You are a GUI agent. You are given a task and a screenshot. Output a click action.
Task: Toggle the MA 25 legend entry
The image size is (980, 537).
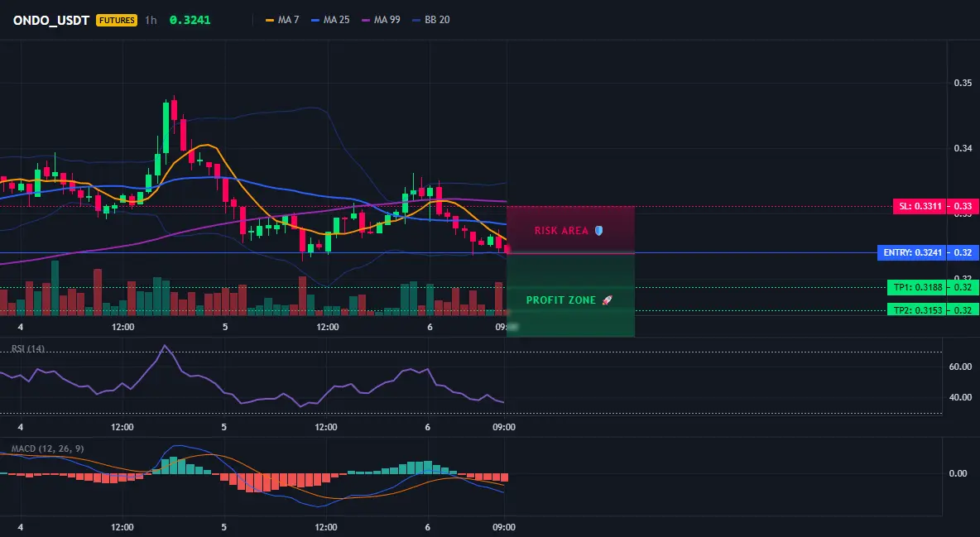click(x=330, y=20)
